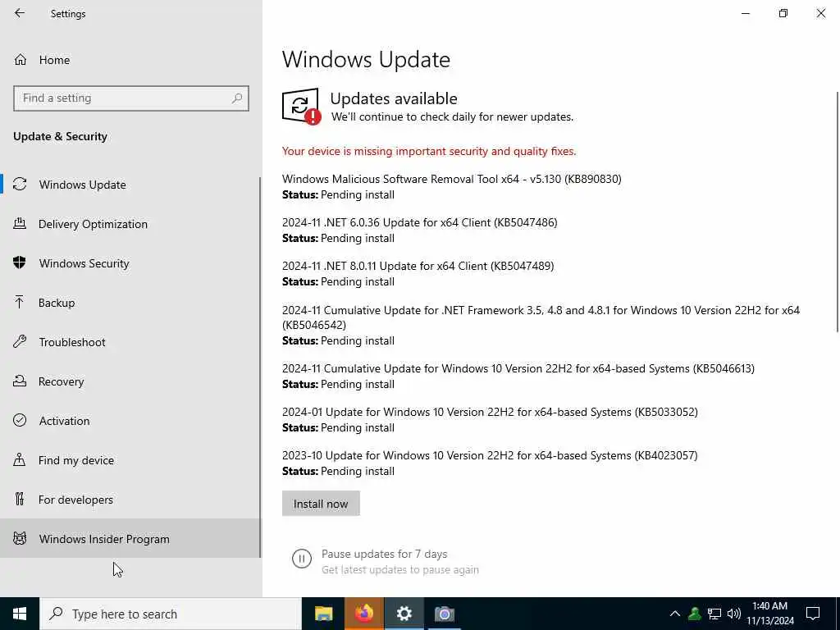Go to Windows Security settings

pyautogui.click(x=130, y=263)
